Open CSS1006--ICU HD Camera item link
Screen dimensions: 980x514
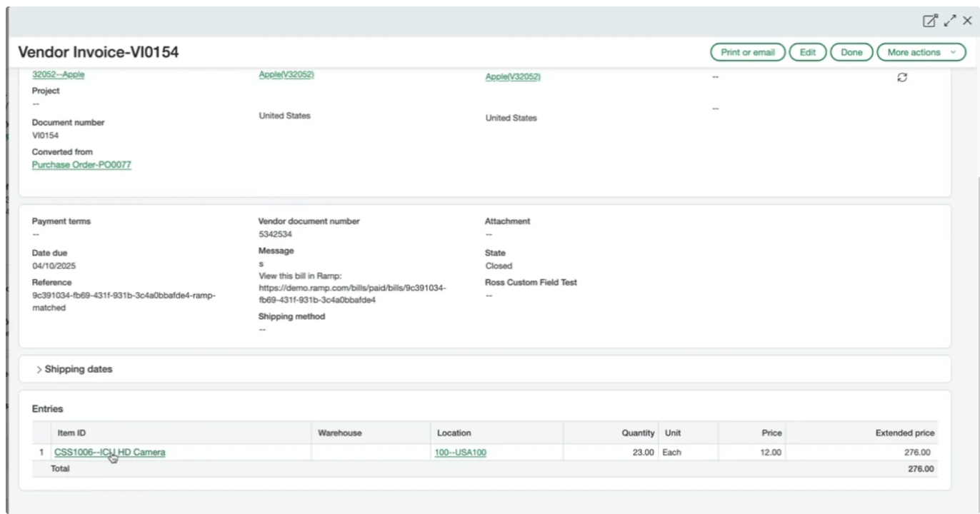pos(110,452)
